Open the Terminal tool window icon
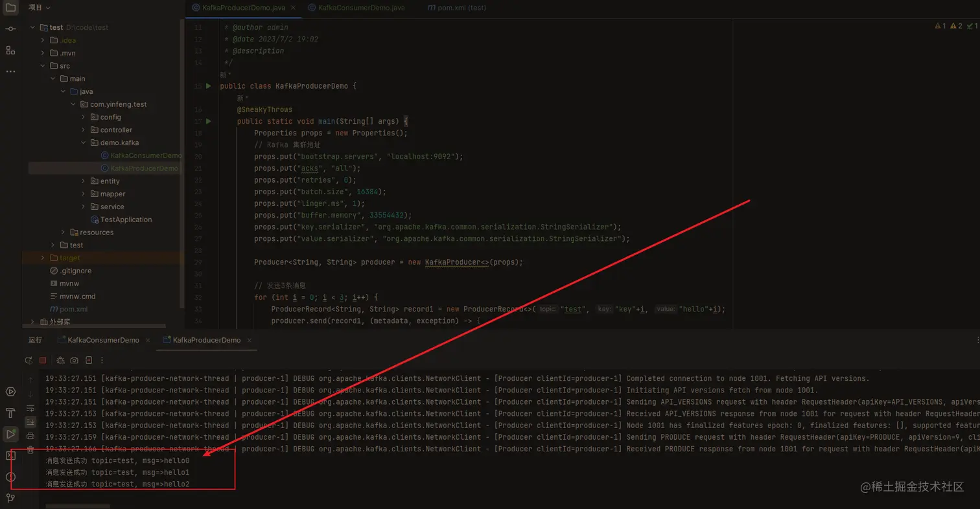Screen dimensions: 980x509 (10, 456)
